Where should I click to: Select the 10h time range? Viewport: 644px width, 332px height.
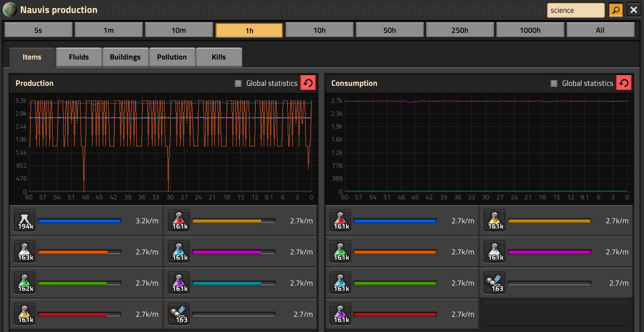tap(319, 30)
